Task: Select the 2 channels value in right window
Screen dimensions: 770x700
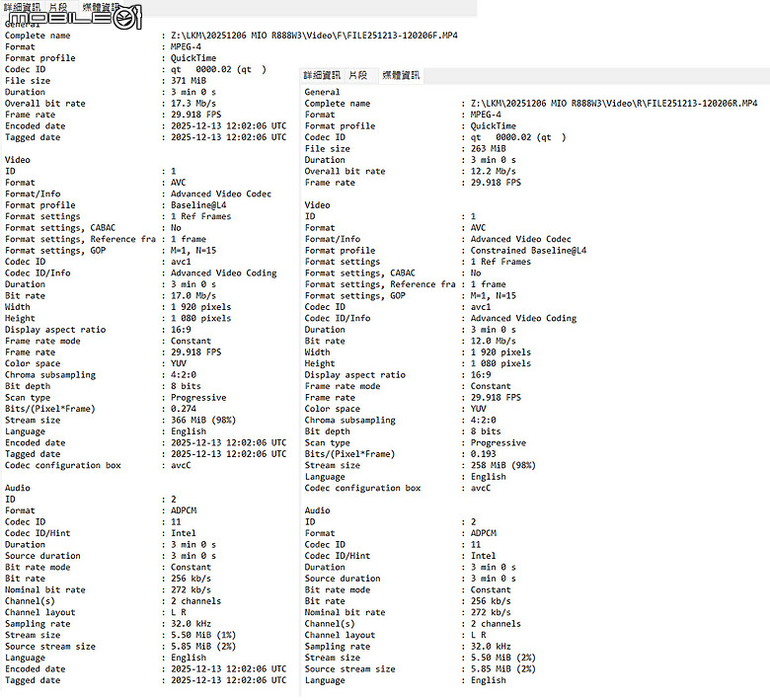Action: click(x=496, y=624)
